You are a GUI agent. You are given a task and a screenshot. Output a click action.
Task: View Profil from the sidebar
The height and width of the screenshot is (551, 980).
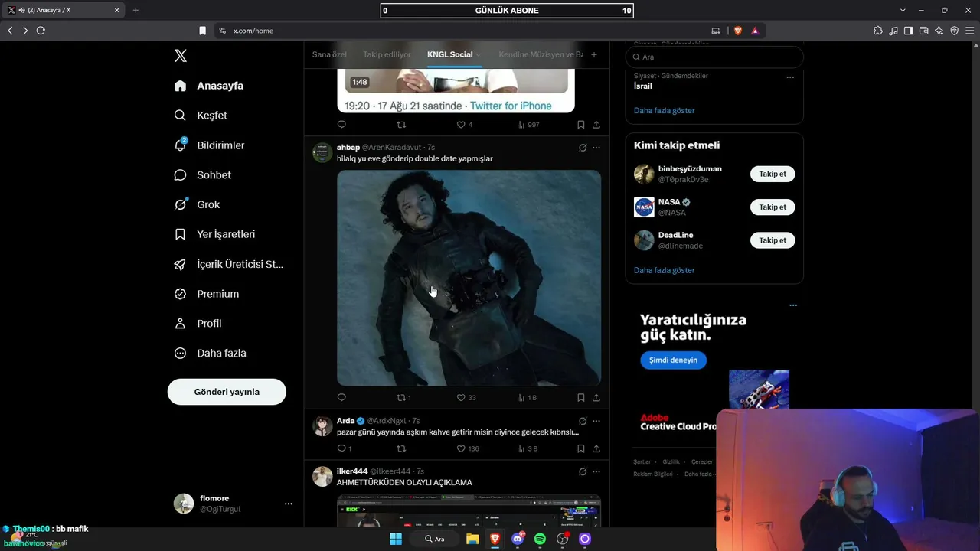pyautogui.click(x=198, y=324)
